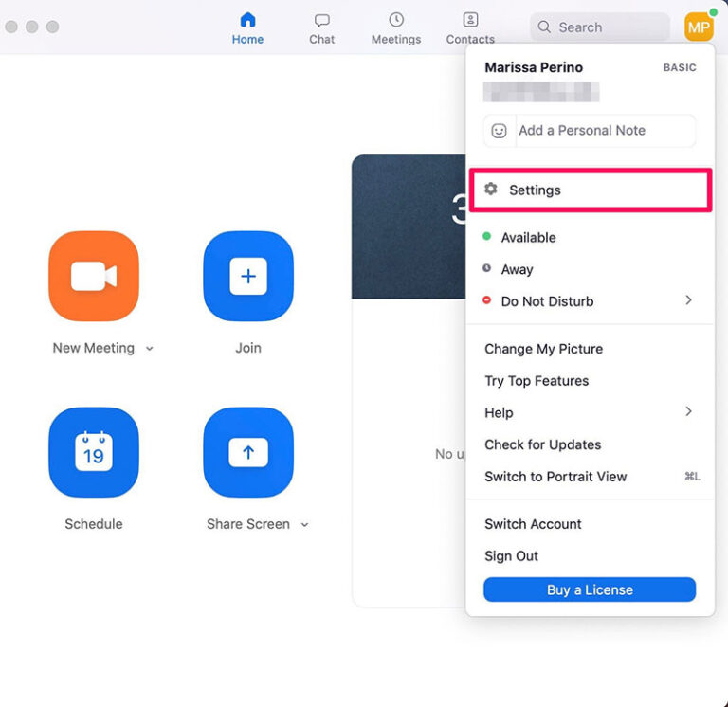Click the smiley emoji icon for personal note

500,131
